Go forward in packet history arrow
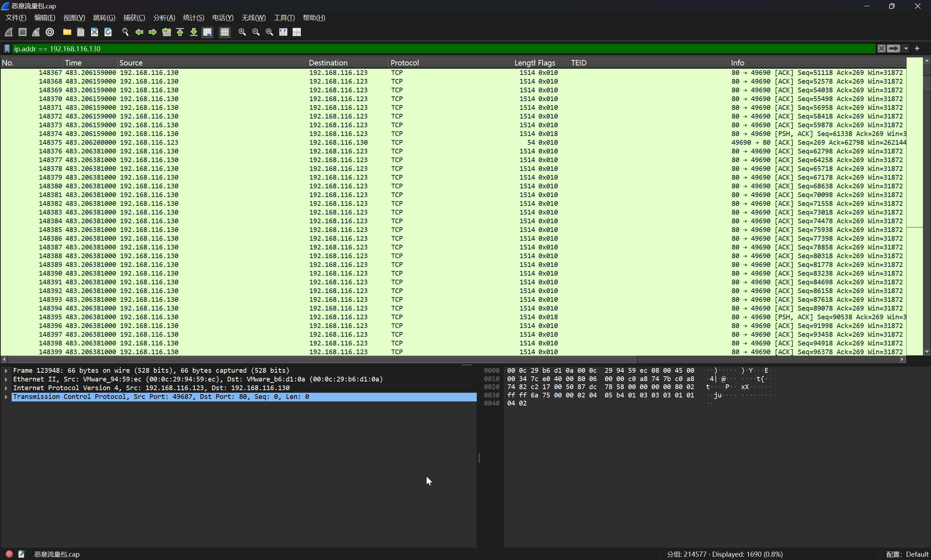 (x=152, y=32)
